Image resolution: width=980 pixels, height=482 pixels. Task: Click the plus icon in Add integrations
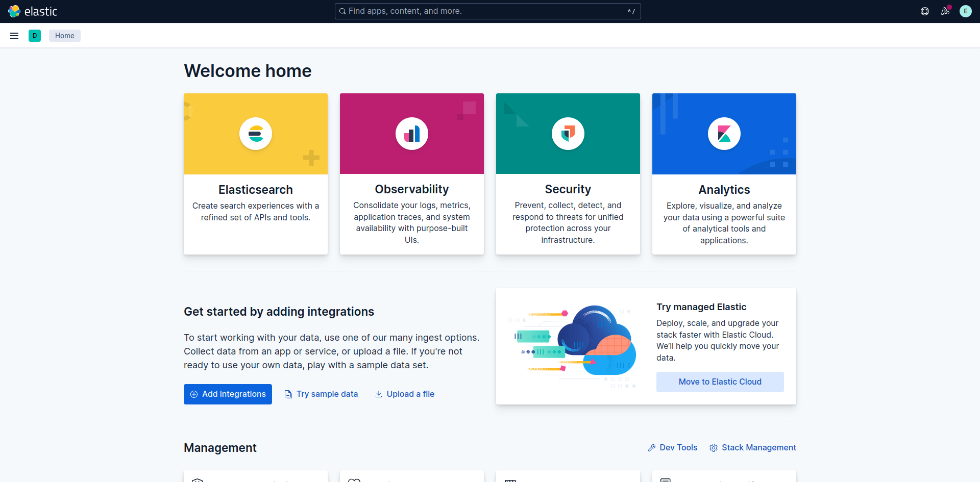tap(194, 394)
